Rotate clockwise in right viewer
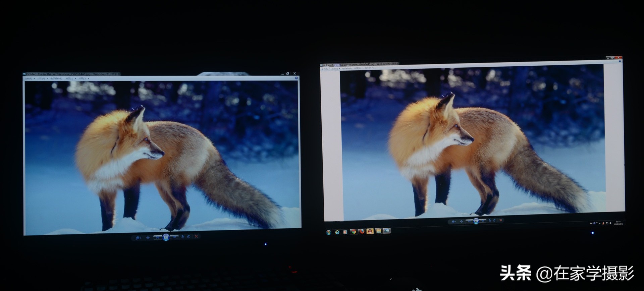 495,220
